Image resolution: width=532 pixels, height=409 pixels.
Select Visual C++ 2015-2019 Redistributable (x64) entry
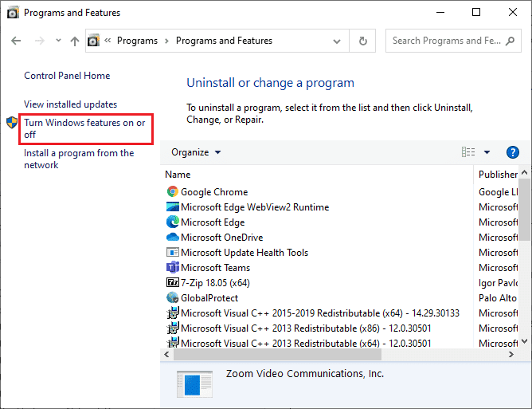coord(320,313)
